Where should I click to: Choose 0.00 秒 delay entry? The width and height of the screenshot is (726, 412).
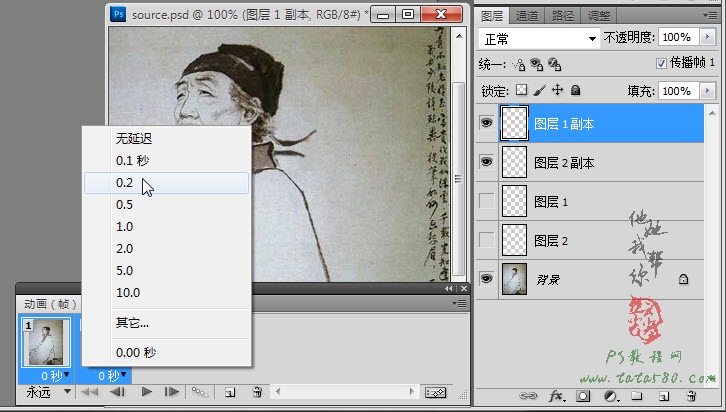[167, 352]
